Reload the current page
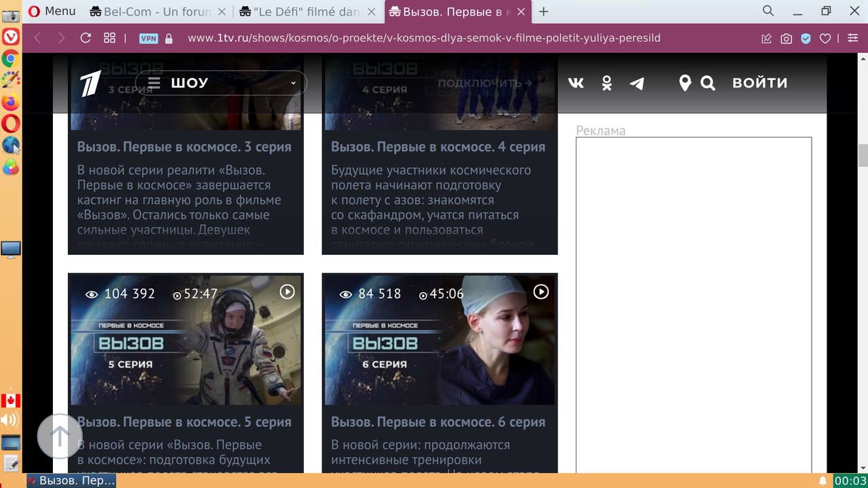The width and height of the screenshot is (868, 488). coord(85,38)
